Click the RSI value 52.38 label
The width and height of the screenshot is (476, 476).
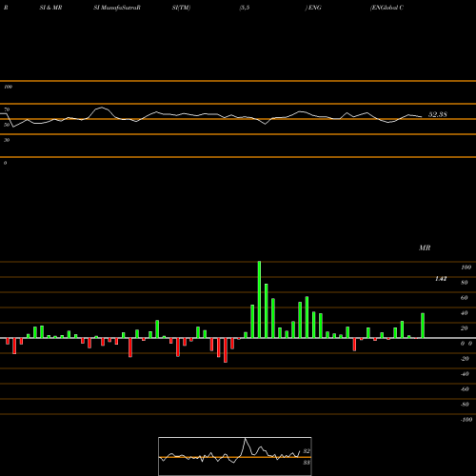[438, 114]
